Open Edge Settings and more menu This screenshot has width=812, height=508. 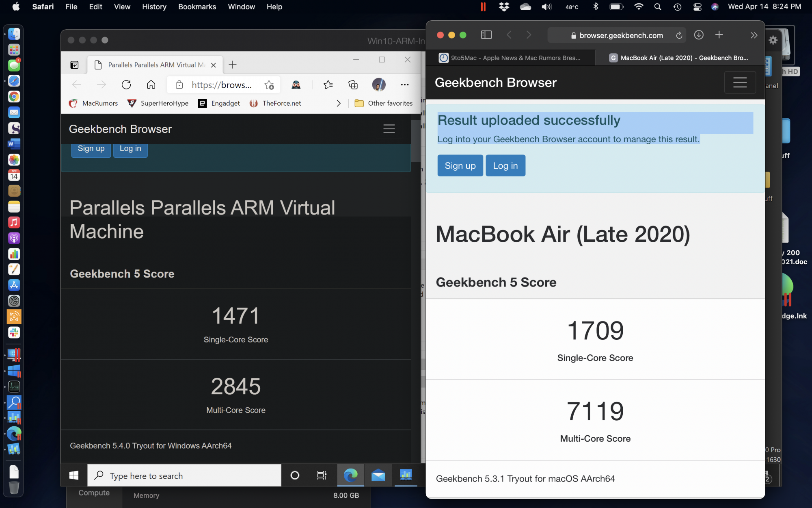pos(404,85)
